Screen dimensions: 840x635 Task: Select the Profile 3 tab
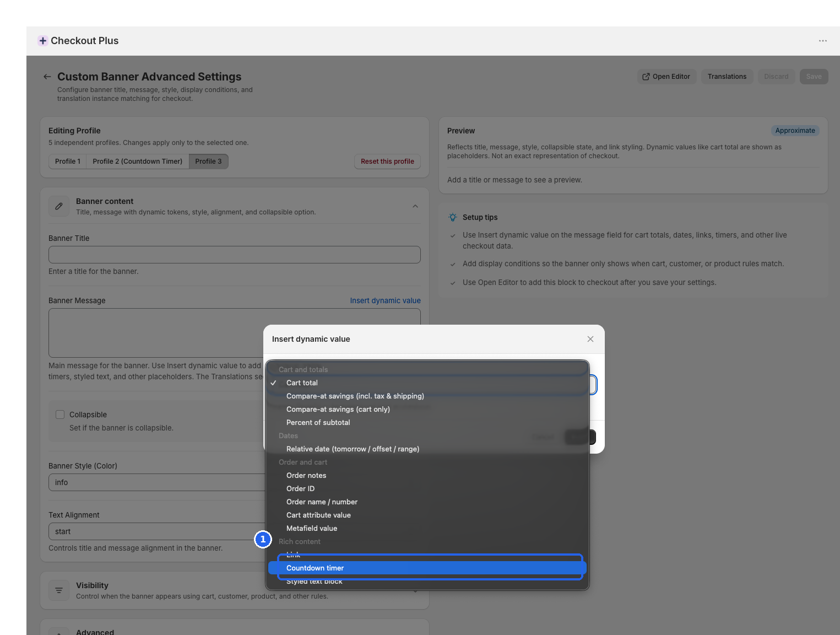click(209, 162)
